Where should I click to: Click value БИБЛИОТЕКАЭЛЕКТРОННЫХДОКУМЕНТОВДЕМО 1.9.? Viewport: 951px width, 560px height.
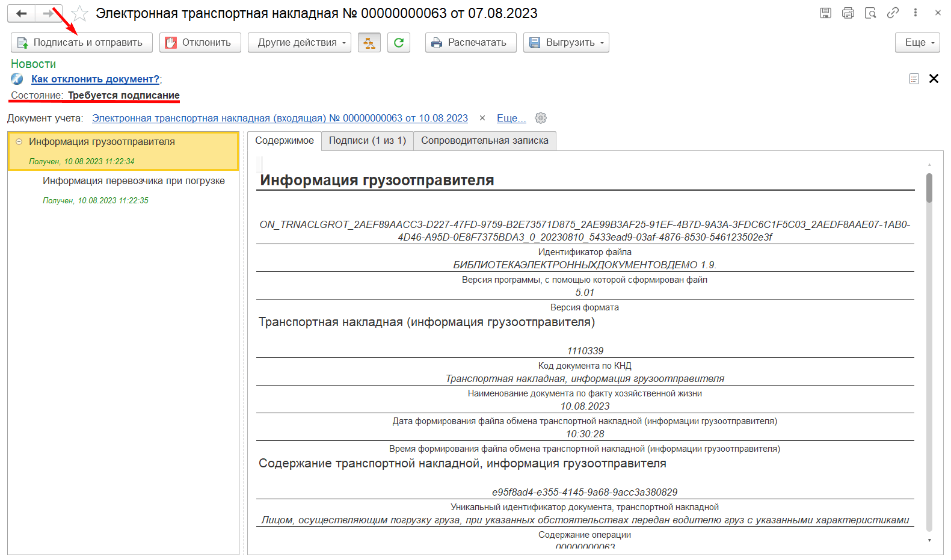click(585, 265)
